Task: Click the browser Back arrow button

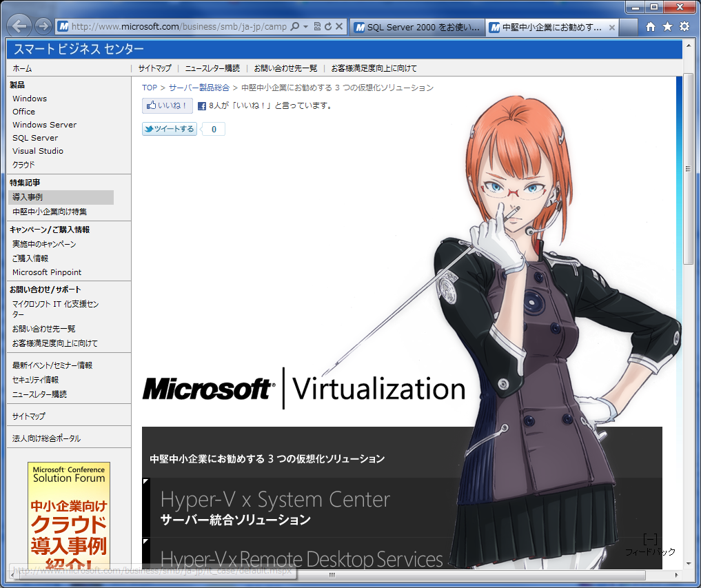Action: (21, 26)
